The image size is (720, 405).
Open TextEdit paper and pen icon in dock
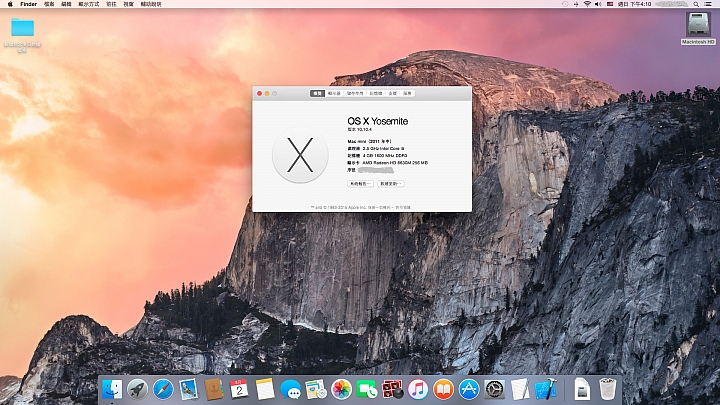pyautogui.click(x=520, y=389)
